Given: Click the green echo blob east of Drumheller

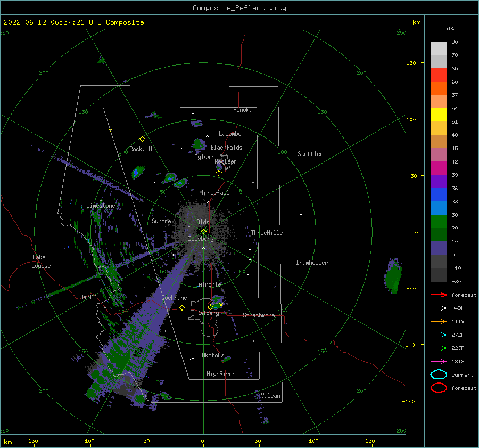Looking at the screenshot, I should click(393, 276).
